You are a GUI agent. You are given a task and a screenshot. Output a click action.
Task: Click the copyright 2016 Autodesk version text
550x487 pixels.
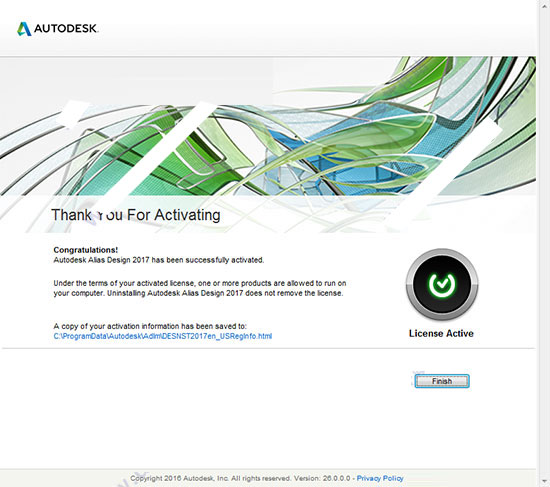tap(240, 478)
